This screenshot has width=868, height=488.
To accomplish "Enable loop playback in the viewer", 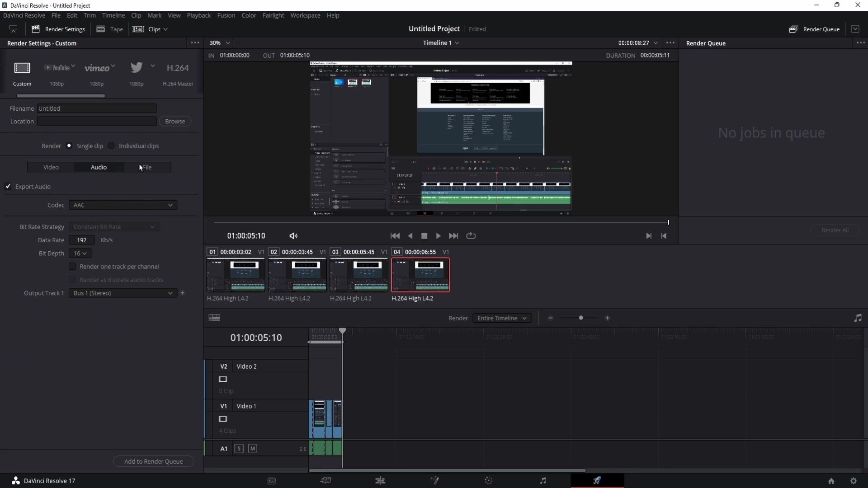I will click(x=471, y=236).
